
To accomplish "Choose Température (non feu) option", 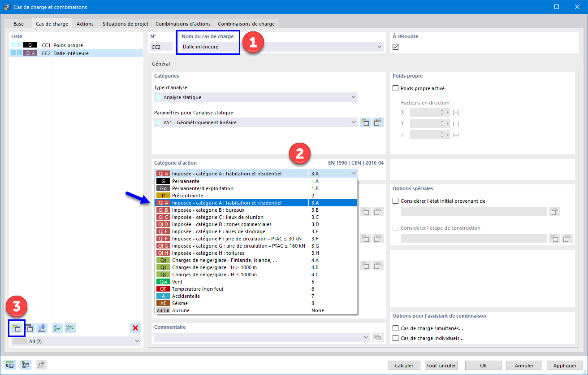I will click(x=255, y=289).
